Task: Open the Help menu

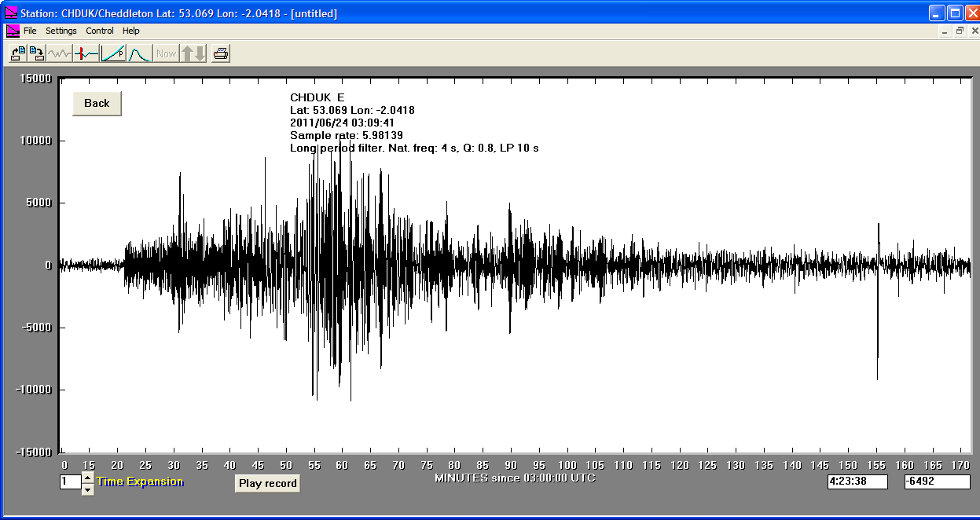Action: (131, 31)
